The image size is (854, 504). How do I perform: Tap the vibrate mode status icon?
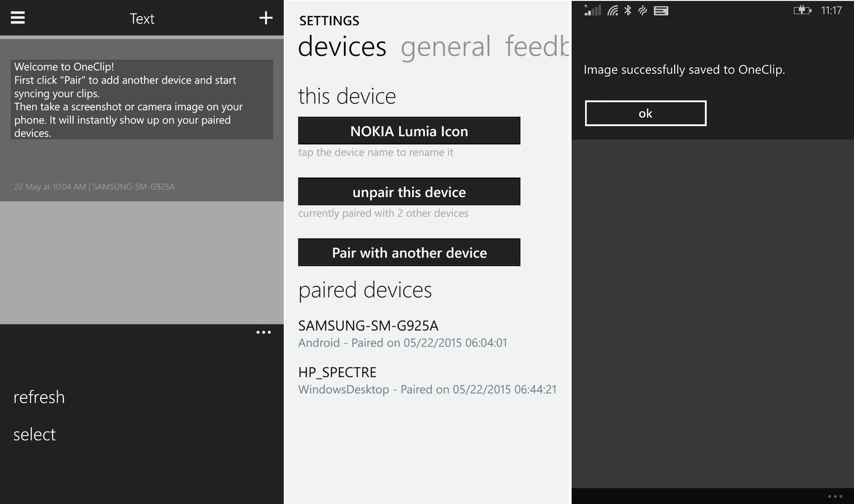coord(643,10)
